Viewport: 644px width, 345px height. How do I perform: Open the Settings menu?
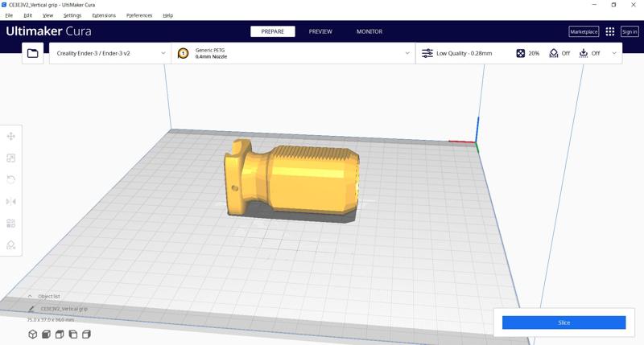[x=72, y=15]
